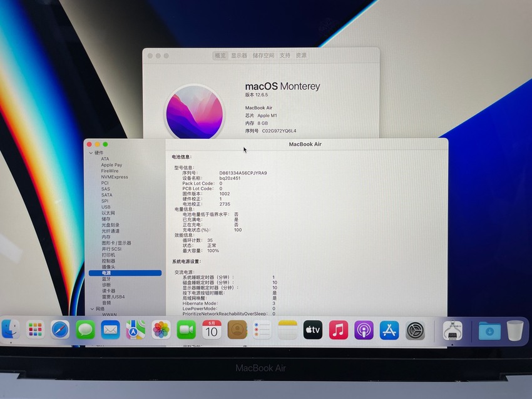The image size is (532, 399).
Task: Click the 最大容量 100% value
Action: (x=213, y=251)
